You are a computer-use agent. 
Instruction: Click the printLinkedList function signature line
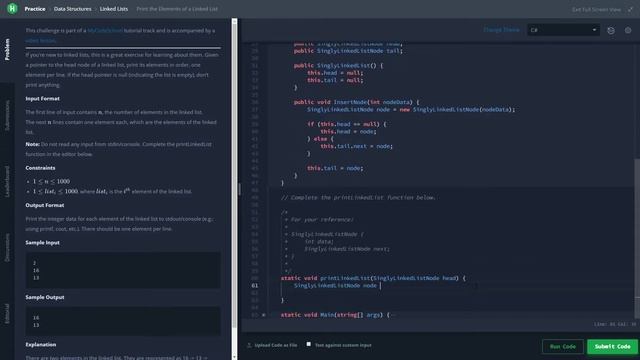[x=373, y=278]
